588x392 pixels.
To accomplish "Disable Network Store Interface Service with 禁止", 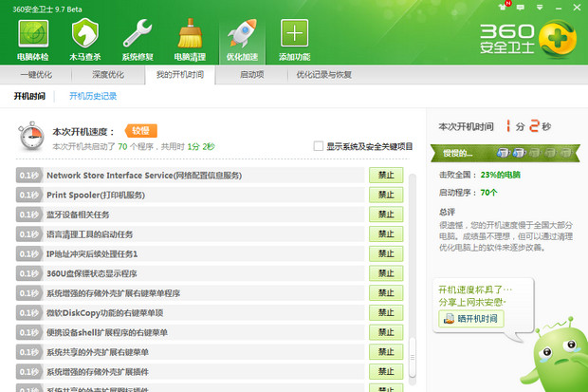I will point(385,176).
